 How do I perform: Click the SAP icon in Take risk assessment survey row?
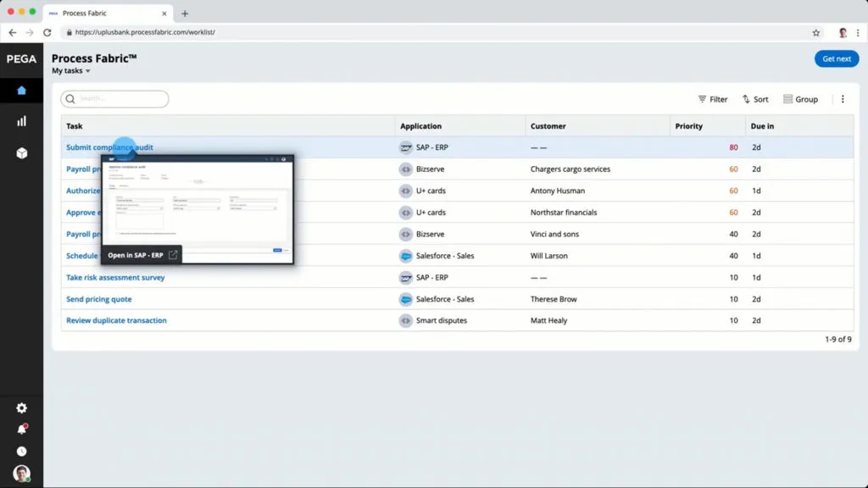(406, 278)
